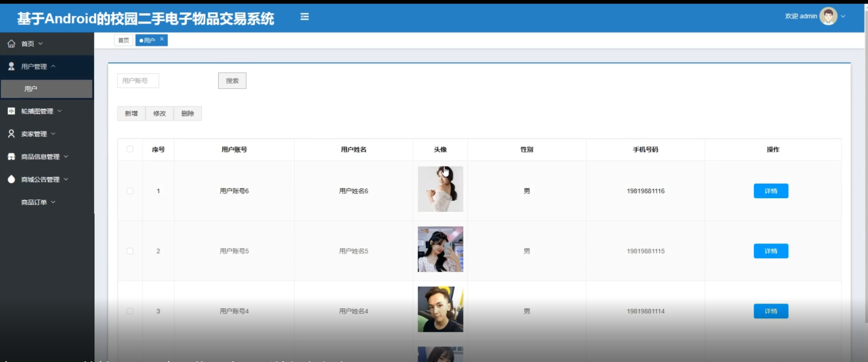Expand 商品订单 menu chevron

point(53,202)
